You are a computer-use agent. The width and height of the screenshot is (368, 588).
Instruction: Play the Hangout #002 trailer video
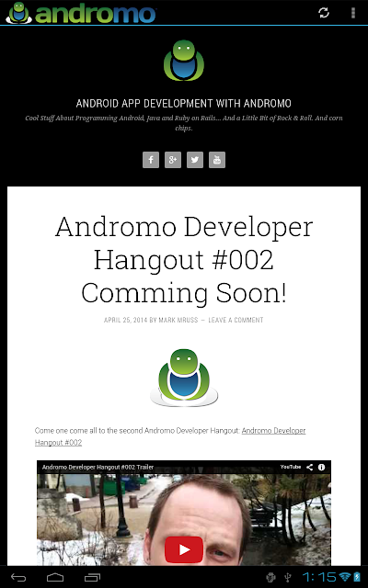coord(184,549)
